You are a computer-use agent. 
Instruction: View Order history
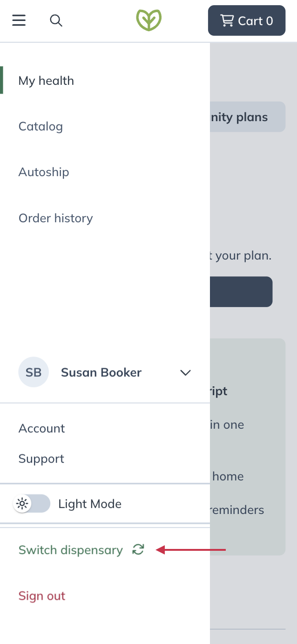(56, 218)
